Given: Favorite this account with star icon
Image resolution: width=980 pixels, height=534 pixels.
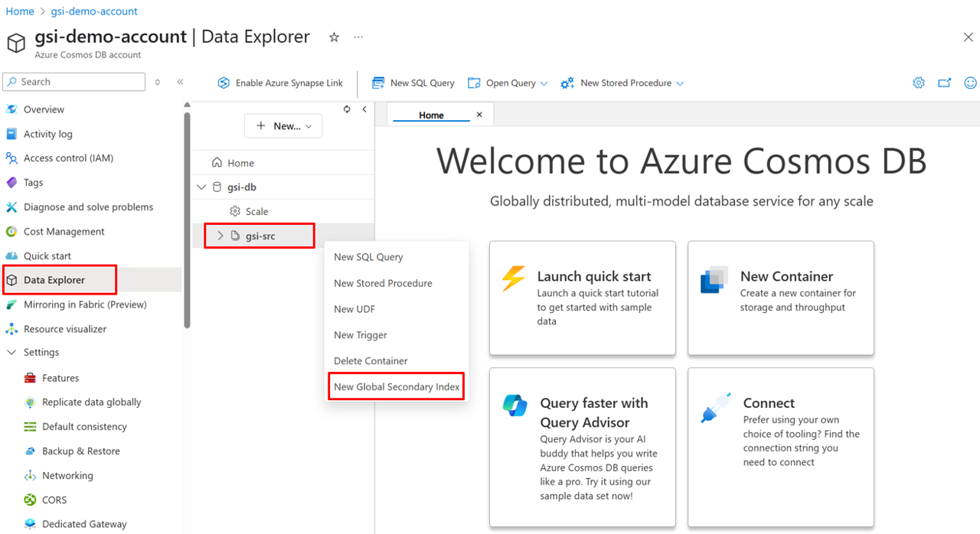Looking at the screenshot, I should pyautogui.click(x=334, y=37).
